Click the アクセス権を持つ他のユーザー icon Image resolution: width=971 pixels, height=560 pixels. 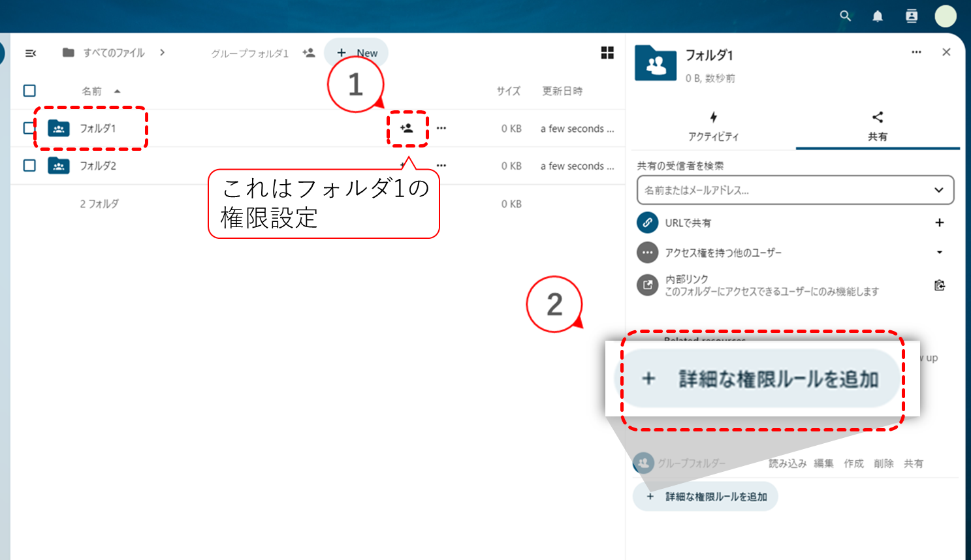coord(647,253)
